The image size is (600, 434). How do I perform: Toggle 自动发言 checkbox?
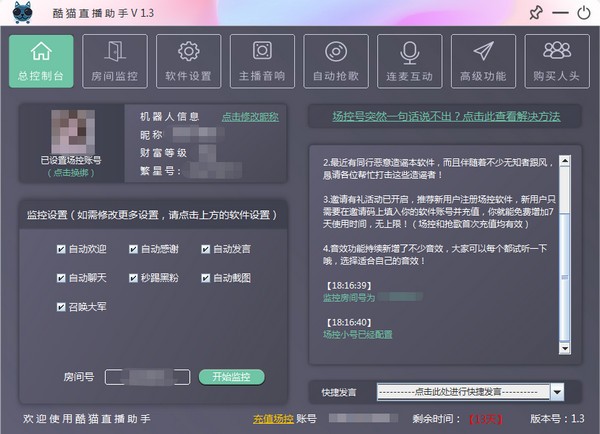point(205,249)
